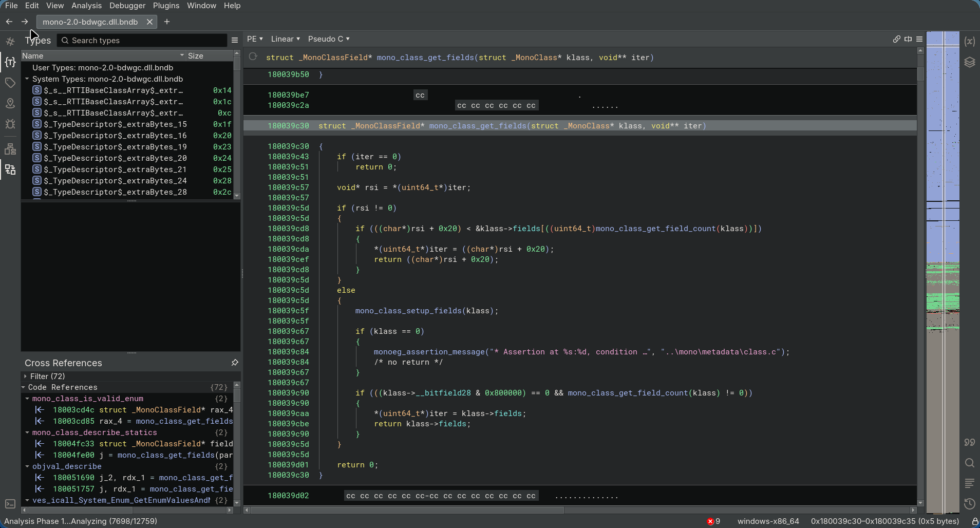This screenshot has width=980, height=528.
Task: Open the Pseudo C dropdown
Action: pyautogui.click(x=329, y=39)
